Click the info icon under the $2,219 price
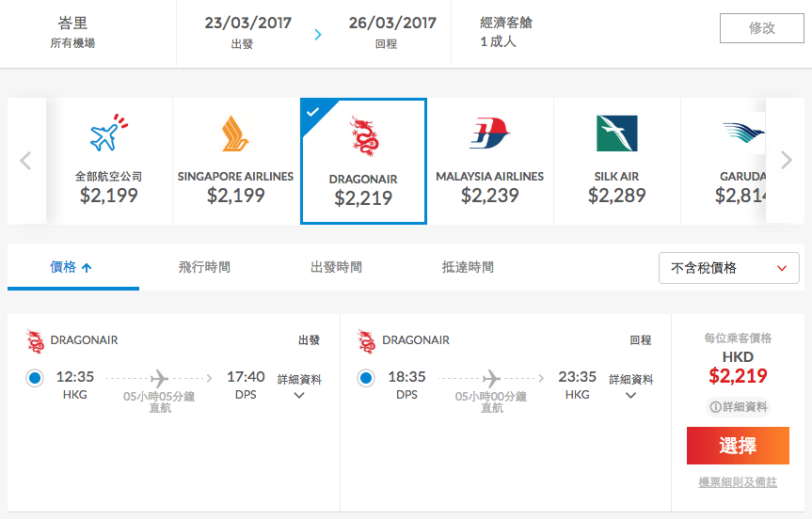 (x=715, y=407)
